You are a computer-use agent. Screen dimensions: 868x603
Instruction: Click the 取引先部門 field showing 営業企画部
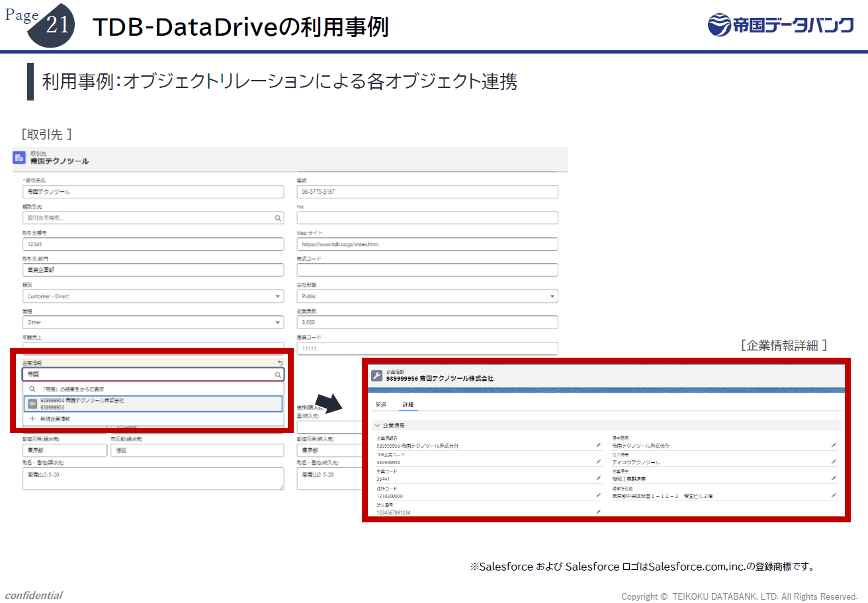(153, 270)
